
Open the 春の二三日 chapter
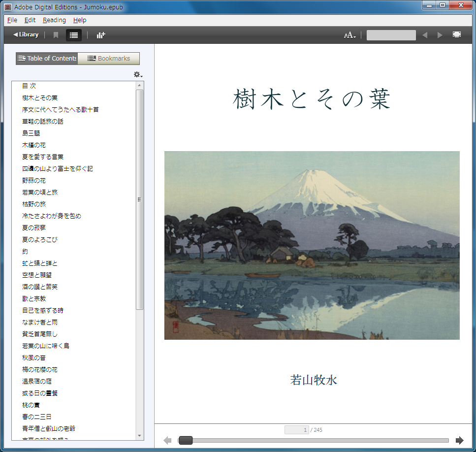[x=37, y=418]
